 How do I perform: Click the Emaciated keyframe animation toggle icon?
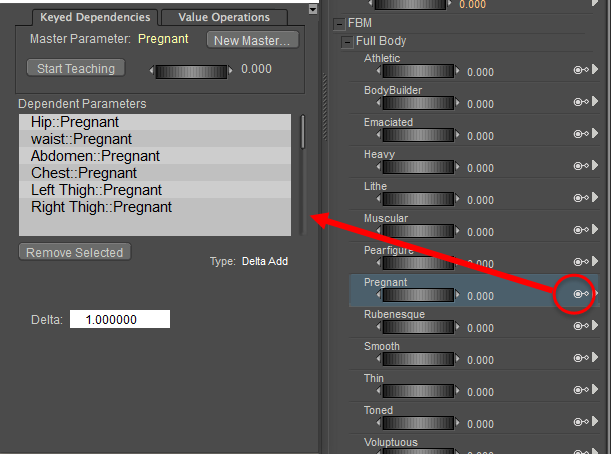[x=581, y=134]
